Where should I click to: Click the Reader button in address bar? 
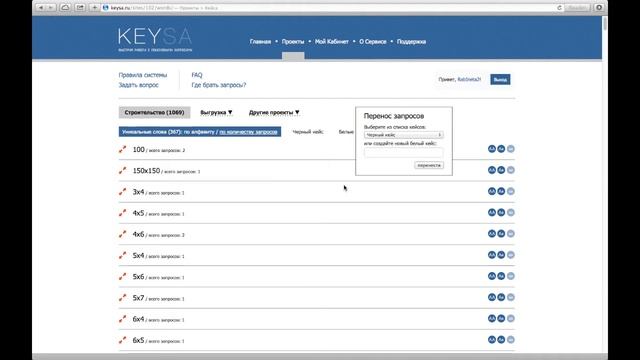coord(577,8)
